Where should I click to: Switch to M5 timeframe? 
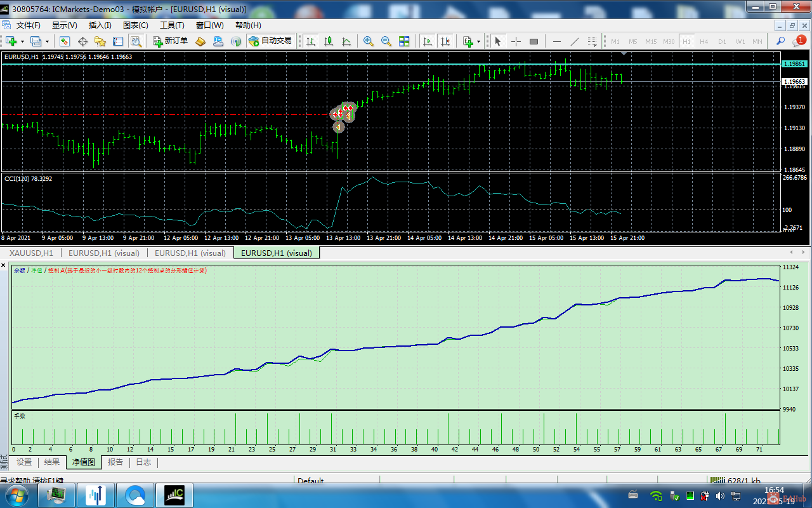tap(633, 41)
